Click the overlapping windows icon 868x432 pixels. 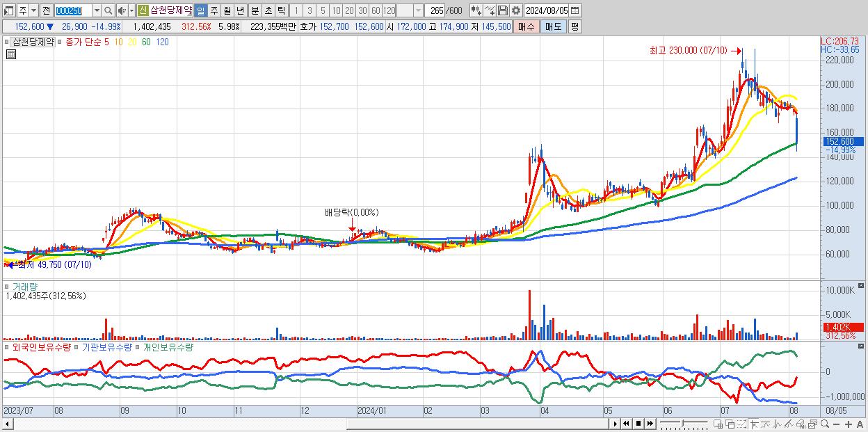coord(730,424)
